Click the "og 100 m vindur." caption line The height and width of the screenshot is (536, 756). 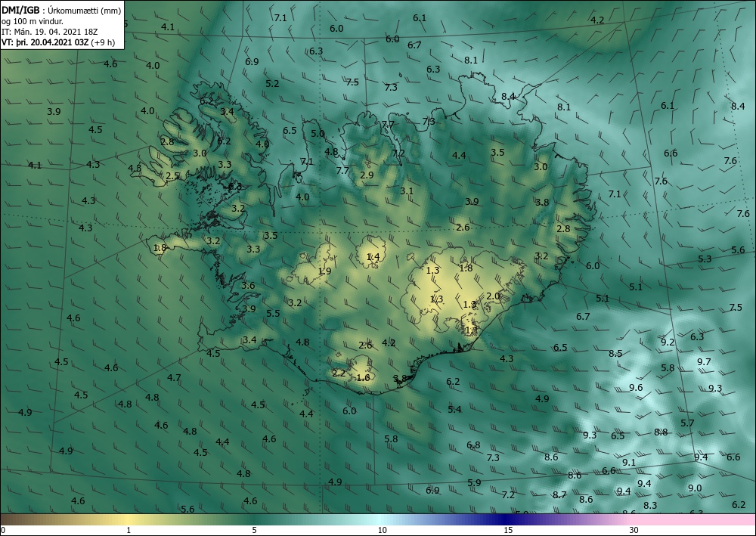click(33, 20)
